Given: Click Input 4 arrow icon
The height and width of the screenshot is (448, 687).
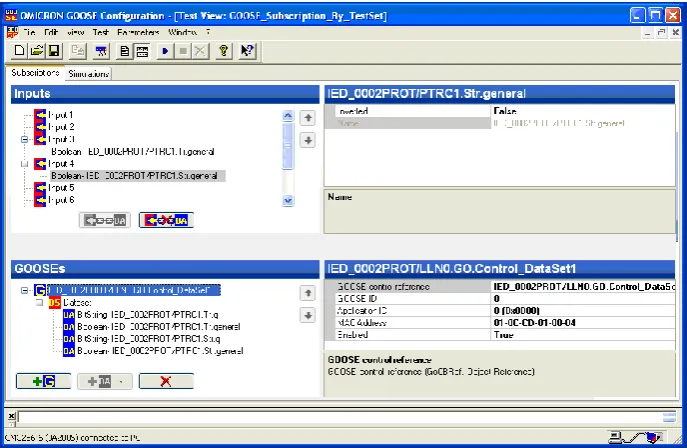Looking at the screenshot, I should click(40, 164).
